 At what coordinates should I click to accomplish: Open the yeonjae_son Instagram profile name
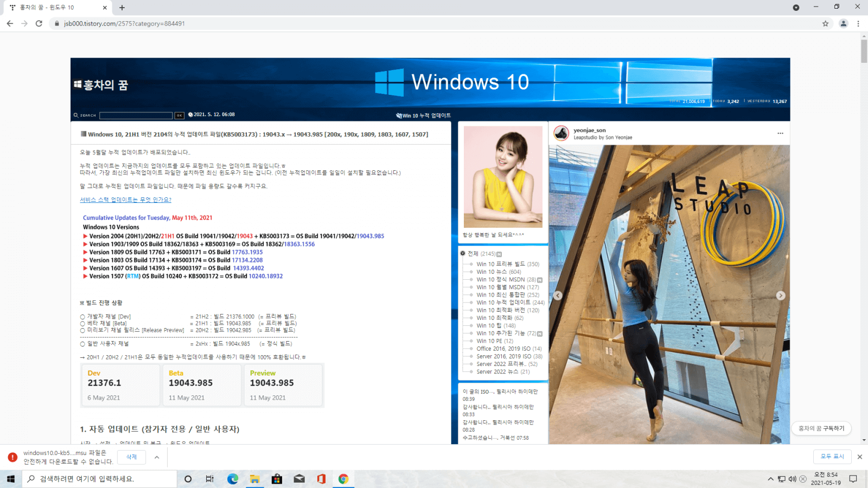pyautogui.click(x=590, y=130)
